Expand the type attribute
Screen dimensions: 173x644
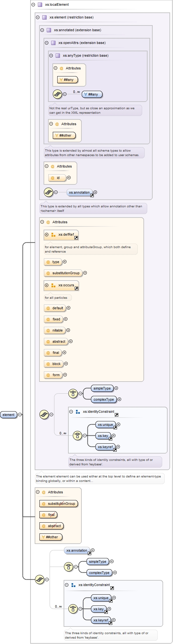click(x=65, y=262)
